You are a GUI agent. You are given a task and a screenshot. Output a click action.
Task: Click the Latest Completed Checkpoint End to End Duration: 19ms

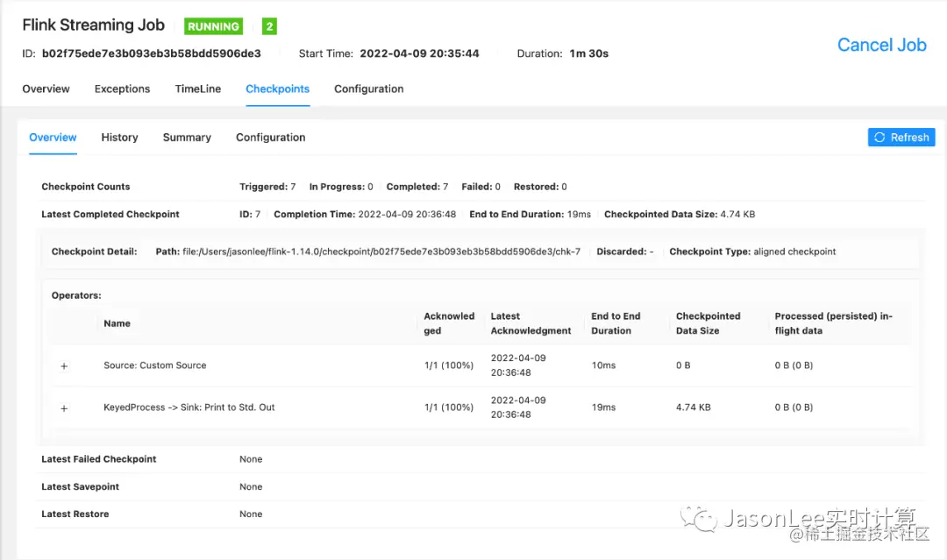[530, 214]
